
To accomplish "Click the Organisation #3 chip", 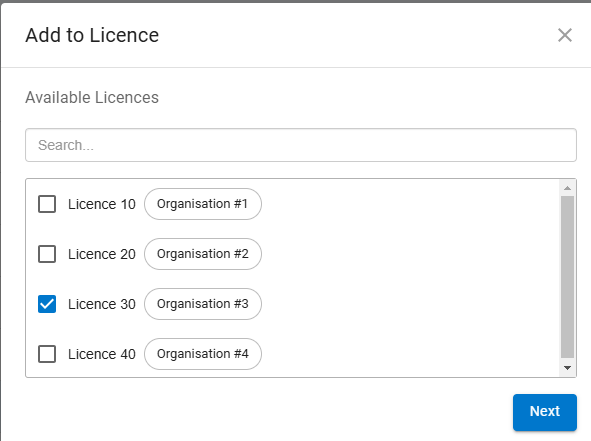I will tap(203, 304).
